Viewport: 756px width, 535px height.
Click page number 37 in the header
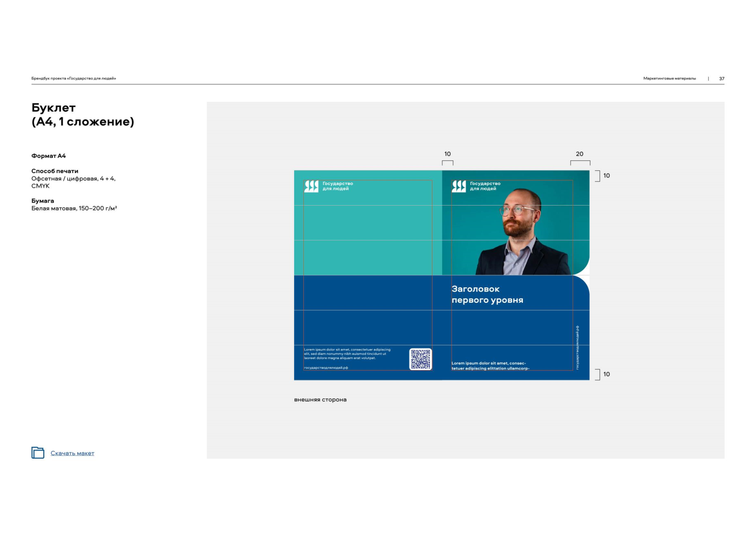coord(721,78)
